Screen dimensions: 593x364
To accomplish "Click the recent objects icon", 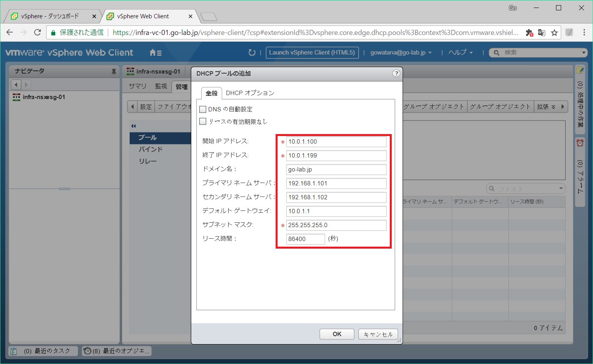I will (87, 351).
